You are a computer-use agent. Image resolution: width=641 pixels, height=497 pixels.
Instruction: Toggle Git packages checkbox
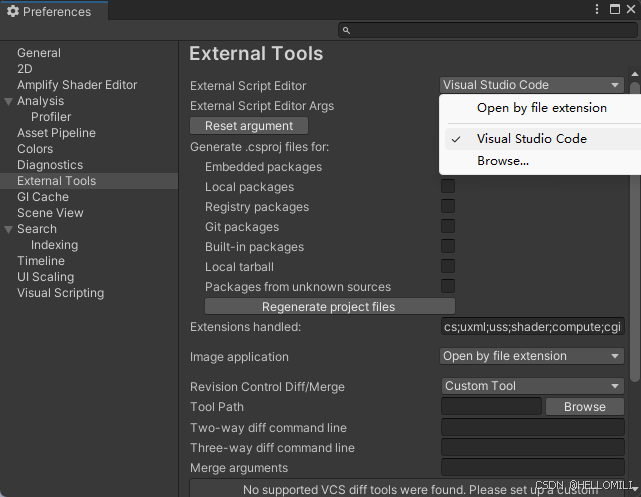click(448, 226)
